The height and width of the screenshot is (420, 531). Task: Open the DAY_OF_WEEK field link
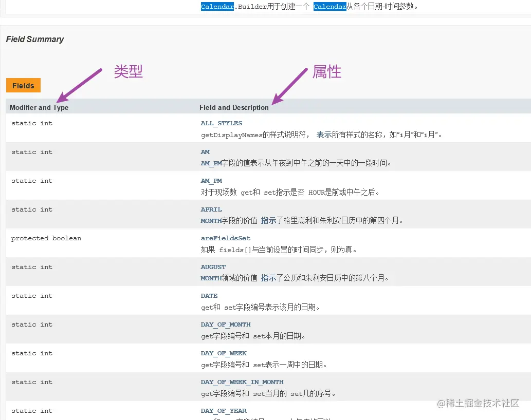(x=224, y=353)
